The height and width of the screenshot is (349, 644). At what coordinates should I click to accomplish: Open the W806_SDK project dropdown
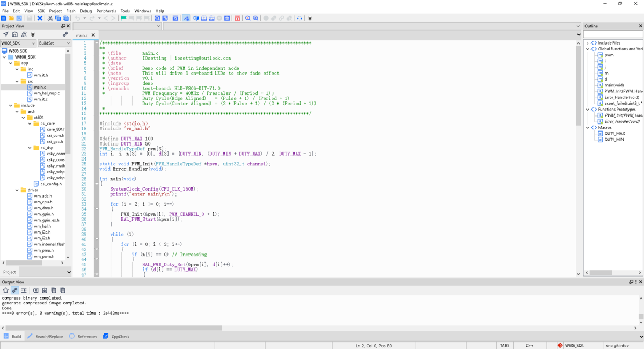click(x=18, y=43)
